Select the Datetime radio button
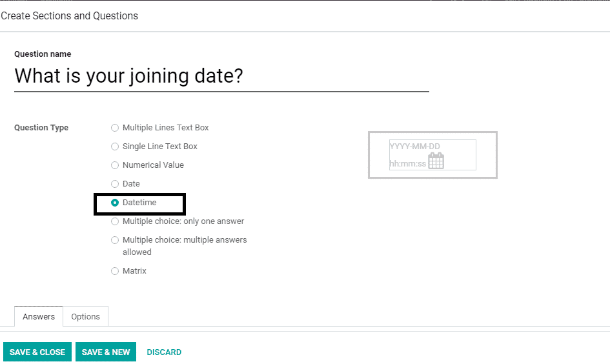Screen dimensions: 610x364 click(x=115, y=203)
